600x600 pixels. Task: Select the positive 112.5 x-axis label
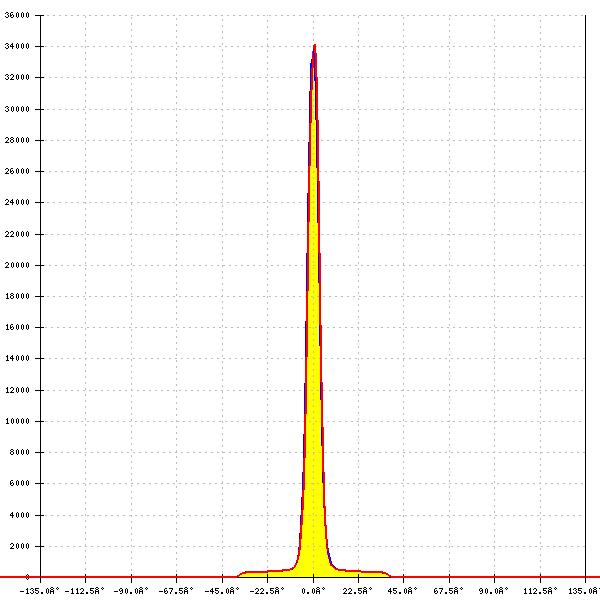(540, 591)
